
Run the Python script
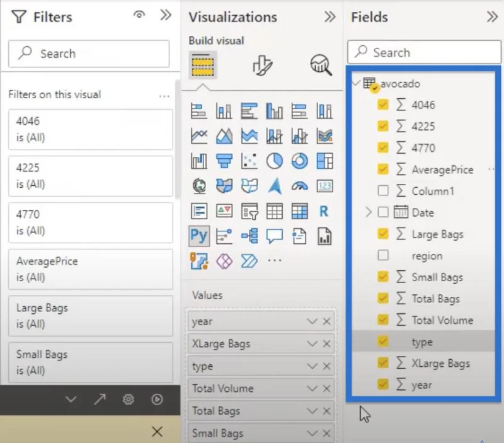(157, 400)
